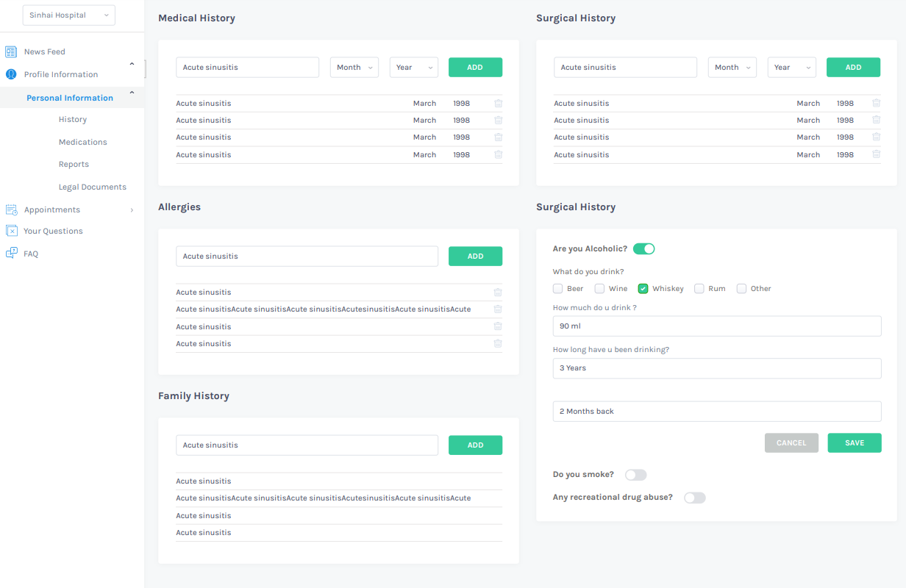
Task: Click ADD in the Family History section
Action: click(475, 445)
